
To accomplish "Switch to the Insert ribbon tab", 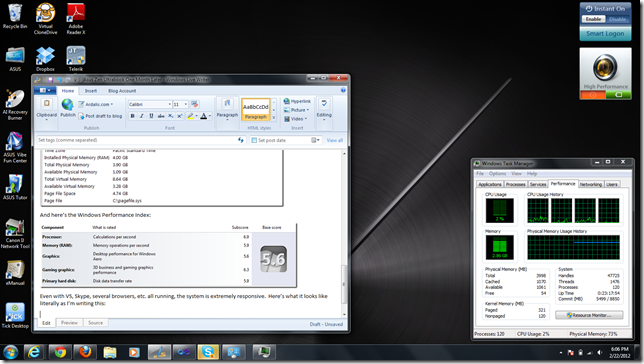I will 91,91.
